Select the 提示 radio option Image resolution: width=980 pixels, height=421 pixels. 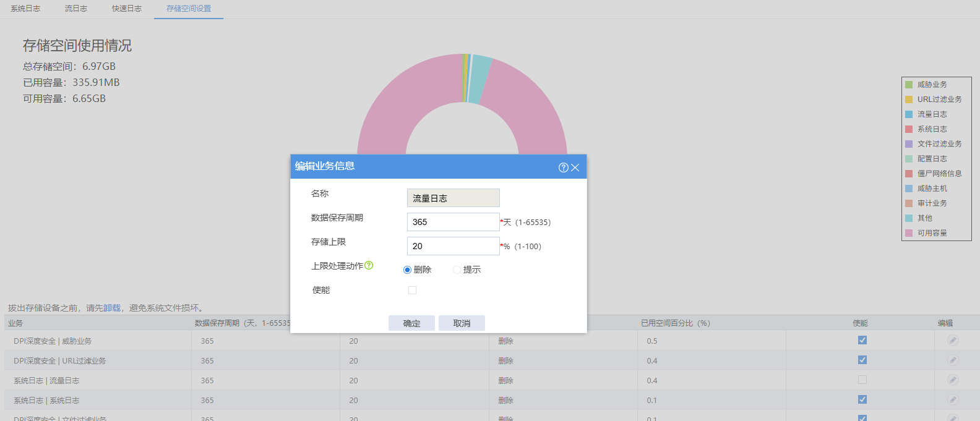tap(457, 270)
